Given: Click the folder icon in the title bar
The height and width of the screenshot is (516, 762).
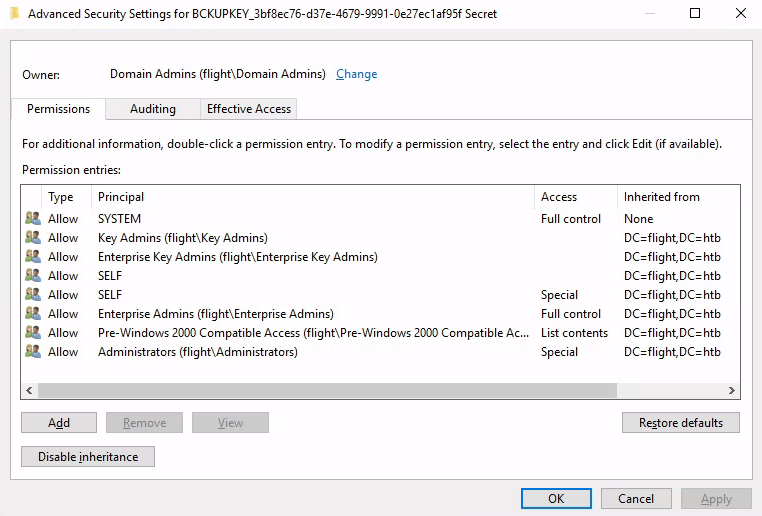Looking at the screenshot, I should click(x=15, y=13).
